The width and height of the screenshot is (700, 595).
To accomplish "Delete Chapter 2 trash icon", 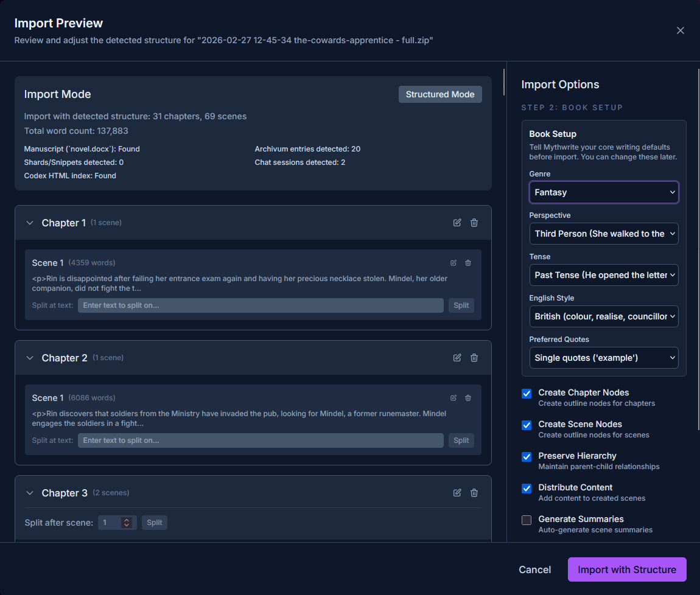I will pos(474,358).
